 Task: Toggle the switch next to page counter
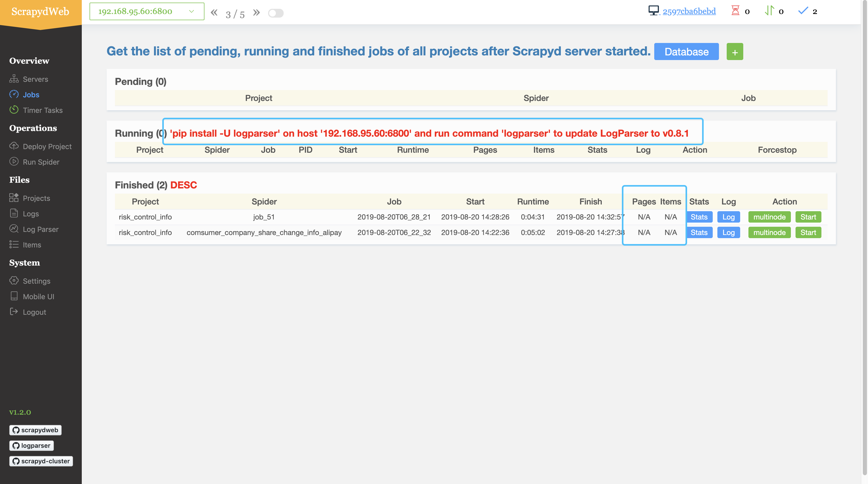coord(276,13)
